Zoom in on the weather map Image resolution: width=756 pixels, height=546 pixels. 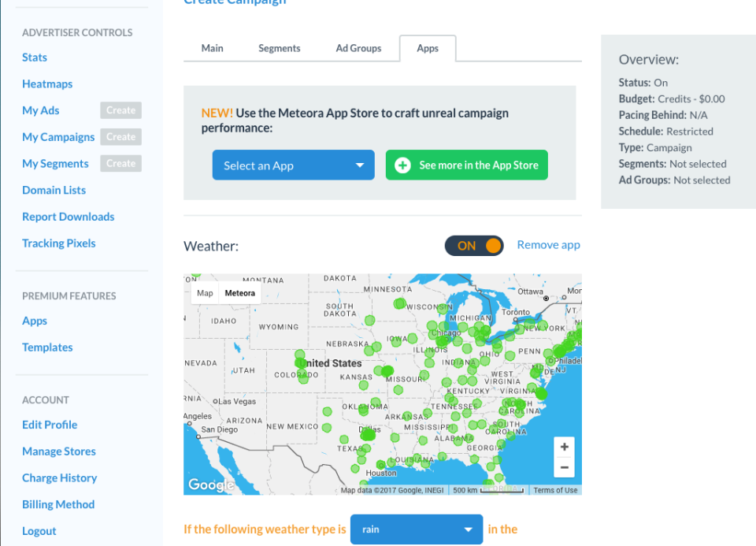(x=564, y=448)
